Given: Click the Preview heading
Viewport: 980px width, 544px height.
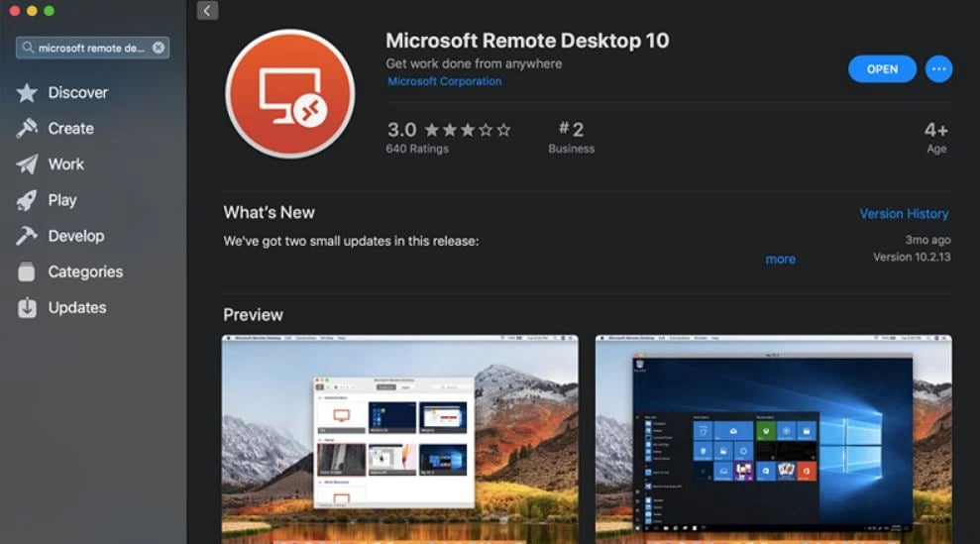Looking at the screenshot, I should (253, 314).
